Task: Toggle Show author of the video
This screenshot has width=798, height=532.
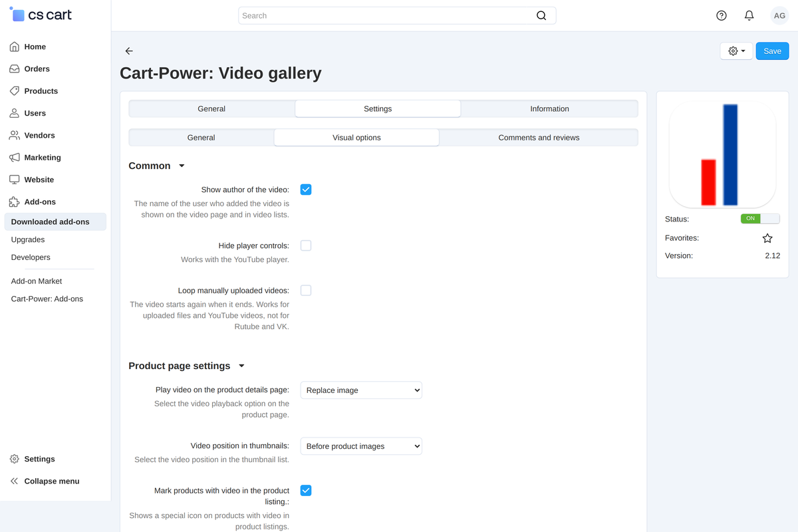Action: (306, 190)
